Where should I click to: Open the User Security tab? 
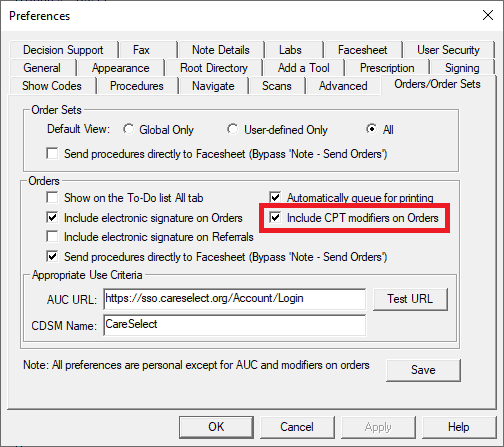click(x=448, y=50)
